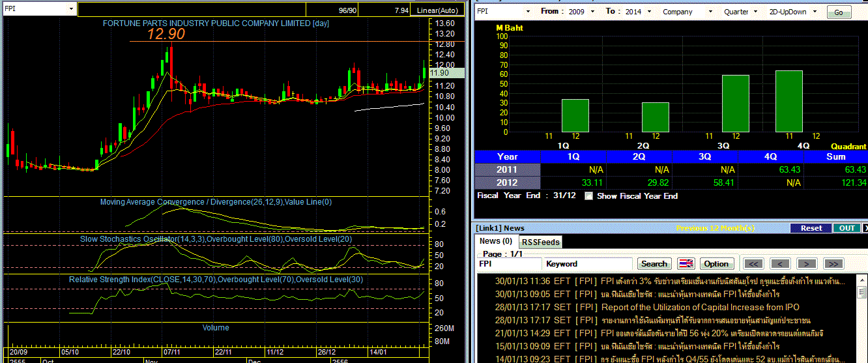Toggle the Show Fiscal Year End checkbox
Screen dimensions: 868x363
point(589,196)
